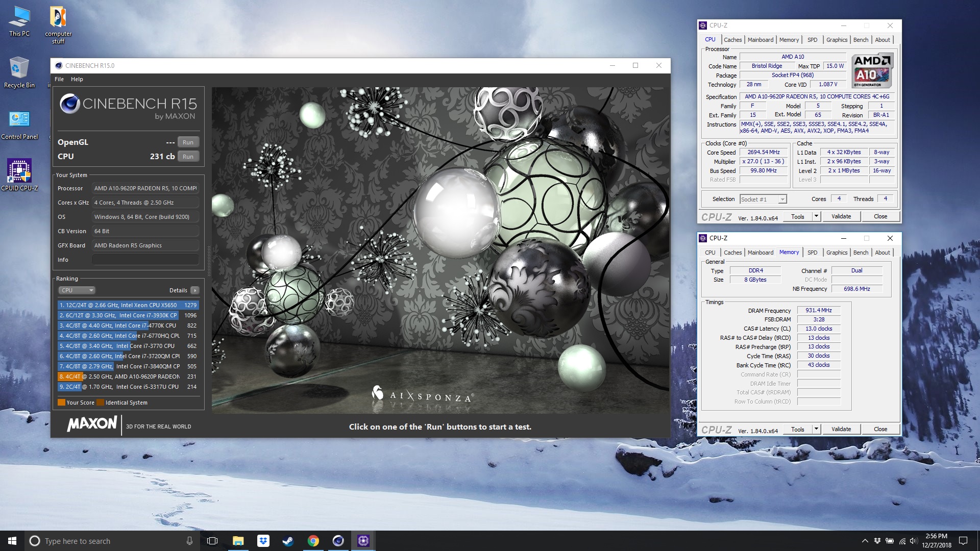Run the OpenGL benchmark test
This screenshot has width=980, height=551.
[x=188, y=142]
